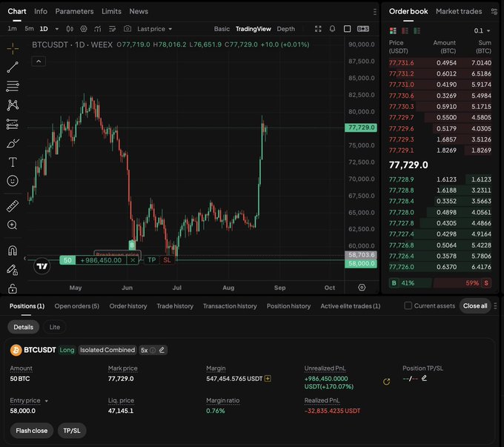Switch to the Info tab
504x447 pixels.
pyautogui.click(x=41, y=11)
